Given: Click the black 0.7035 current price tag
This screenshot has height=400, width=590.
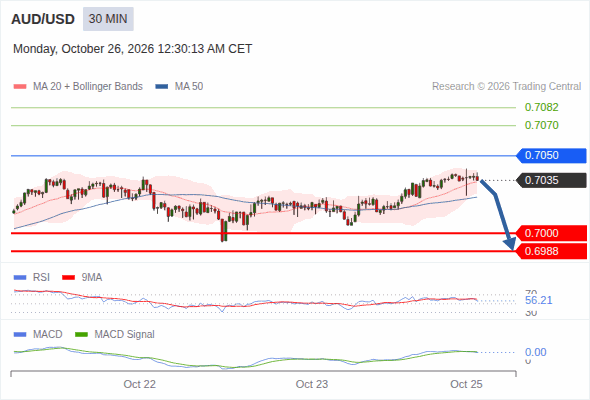Looking at the screenshot, I should pyautogui.click(x=551, y=180).
